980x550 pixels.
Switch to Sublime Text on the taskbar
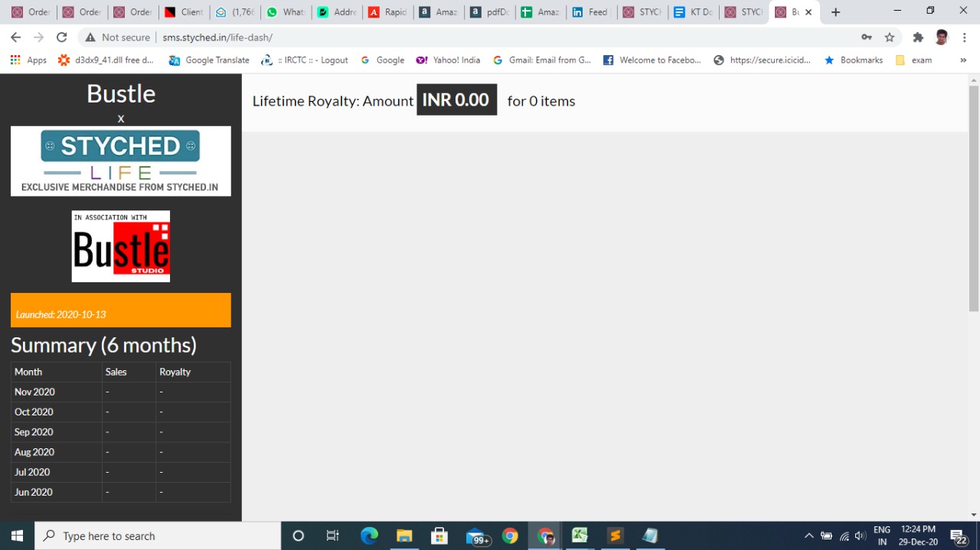[x=615, y=535]
